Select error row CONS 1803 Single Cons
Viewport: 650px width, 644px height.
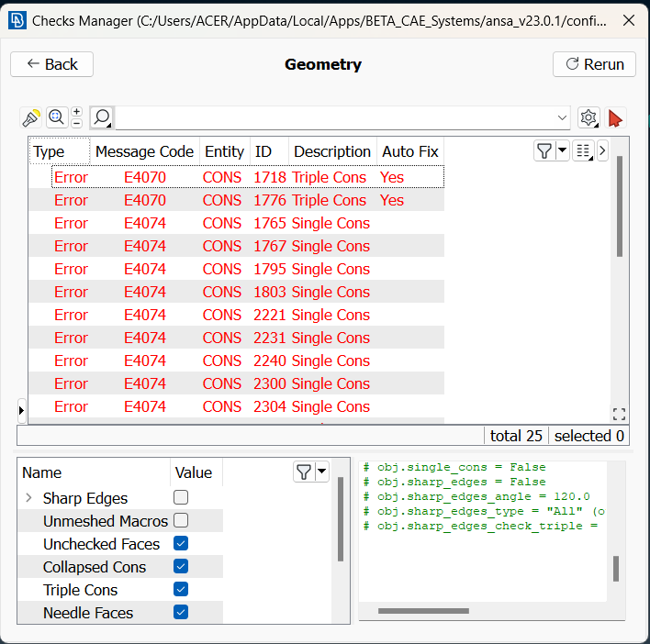pos(237,292)
